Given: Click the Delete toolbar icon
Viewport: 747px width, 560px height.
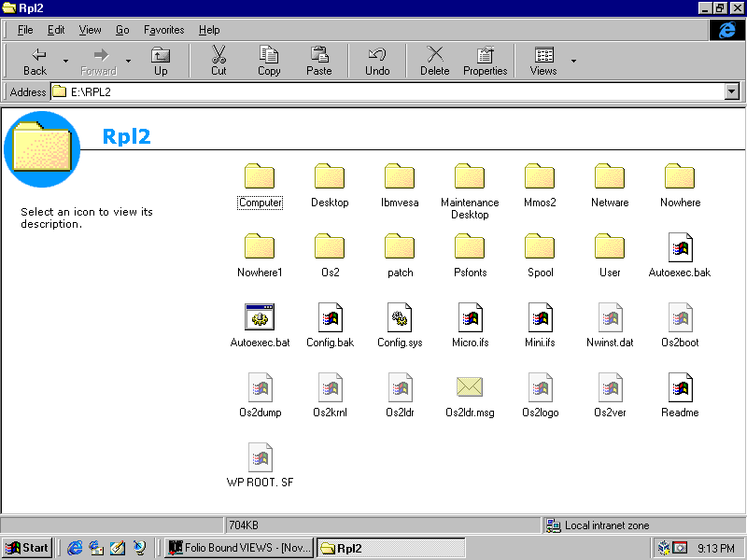Looking at the screenshot, I should pos(434,54).
